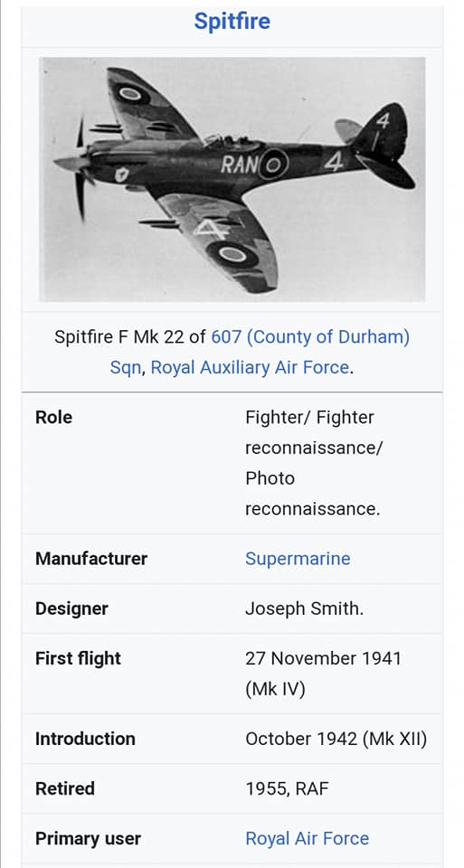Select the Joseph Smith designer text
The height and width of the screenshot is (868, 464).
305,609
